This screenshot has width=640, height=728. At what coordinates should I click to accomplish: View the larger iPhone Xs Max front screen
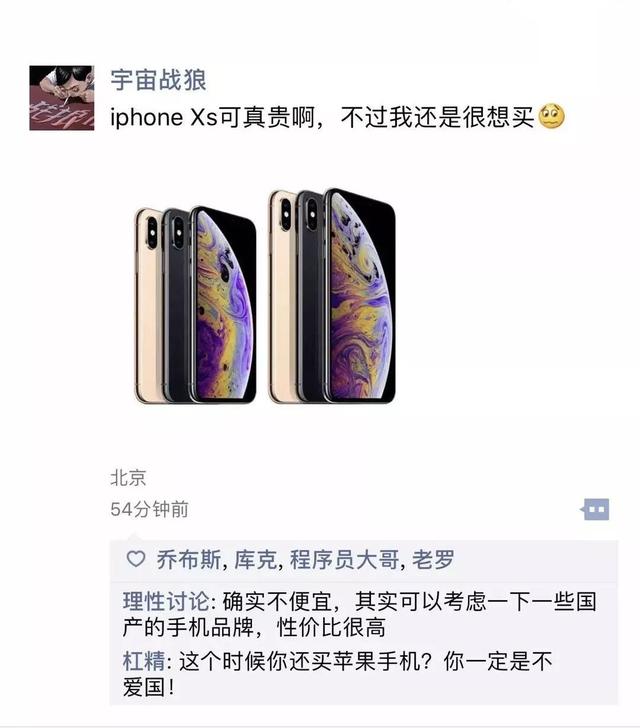[x=360, y=295]
